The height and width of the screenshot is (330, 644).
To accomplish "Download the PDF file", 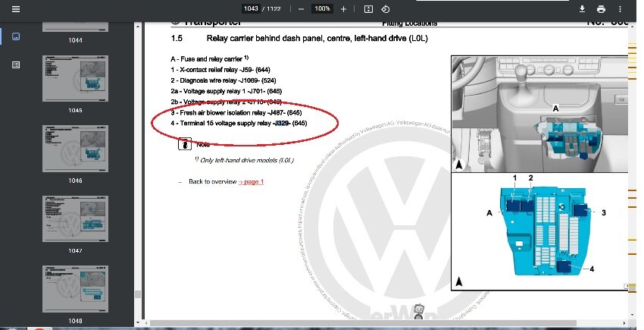I will [x=582, y=8].
